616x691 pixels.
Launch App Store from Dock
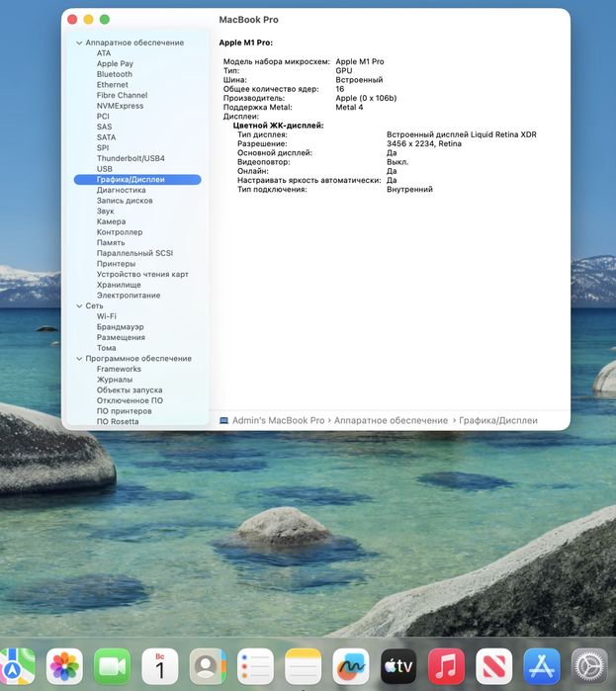coord(542,666)
